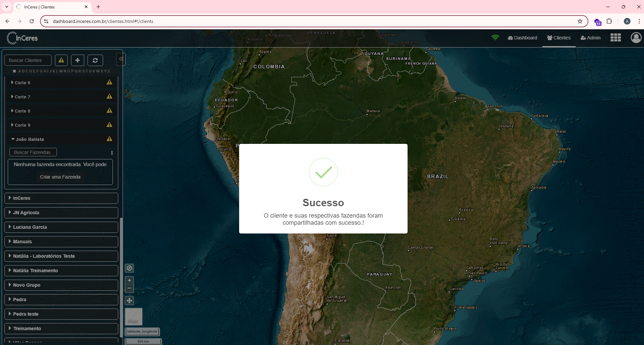Click the success checkmark icon in the dialog

click(323, 172)
